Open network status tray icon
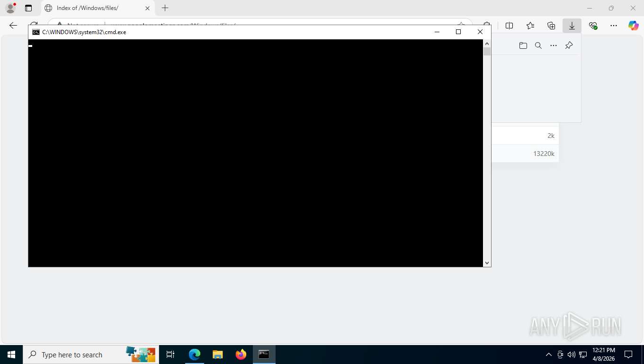This screenshot has height=364, width=644. [583, 355]
